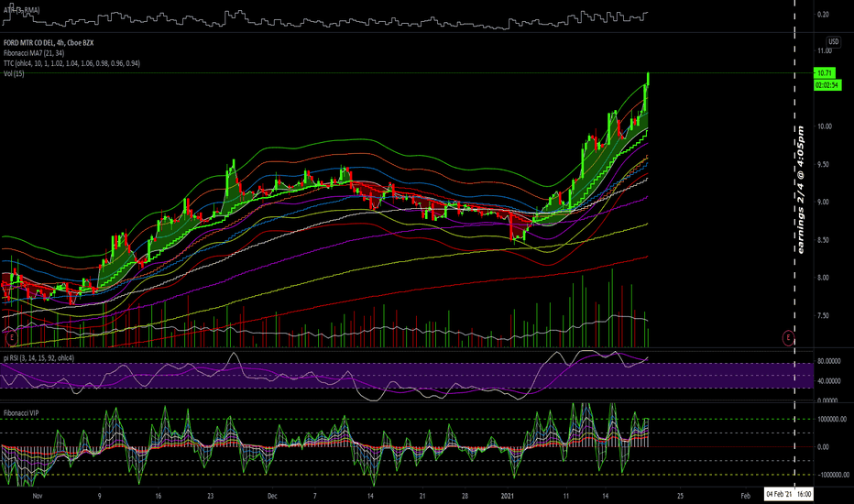Click the countdown timer 02:02:54
Screen dimensions: 854x504
(827, 85)
